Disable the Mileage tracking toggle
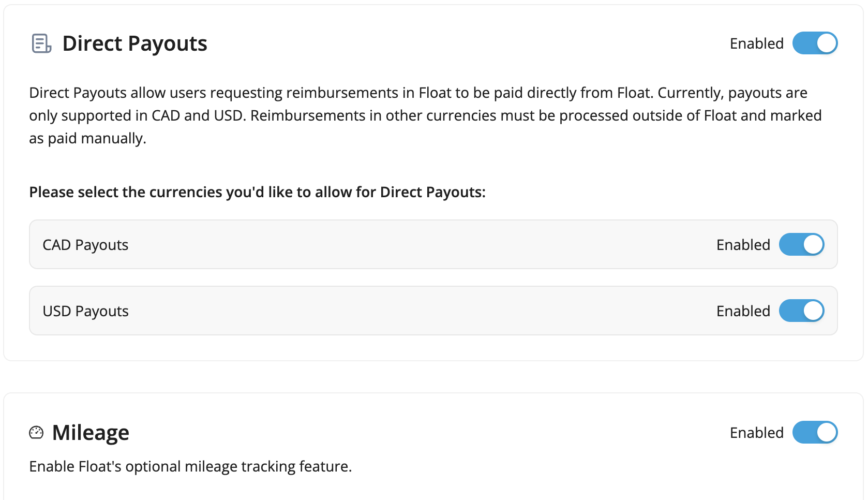 point(815,432)
